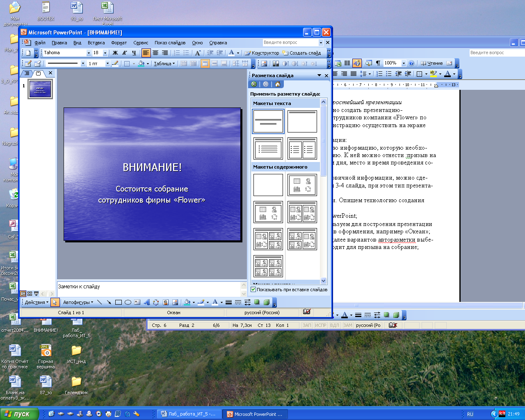Open the Формат menu
525x420 pixels.
coord(119,43)
